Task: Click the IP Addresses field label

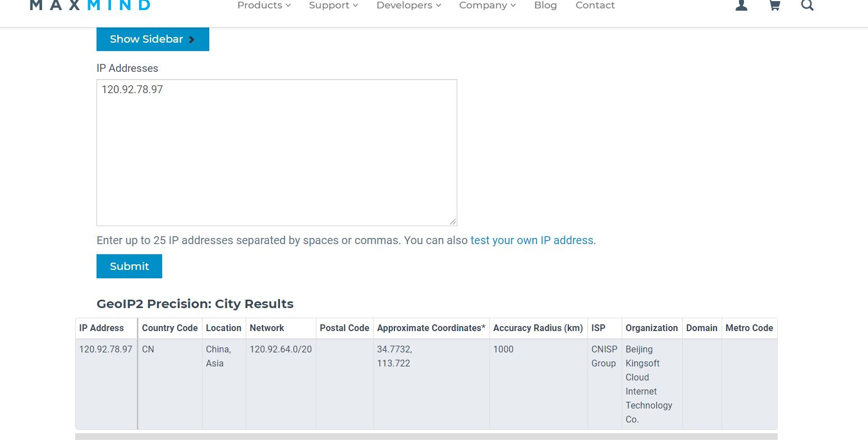Action: [x=127, y=68]
